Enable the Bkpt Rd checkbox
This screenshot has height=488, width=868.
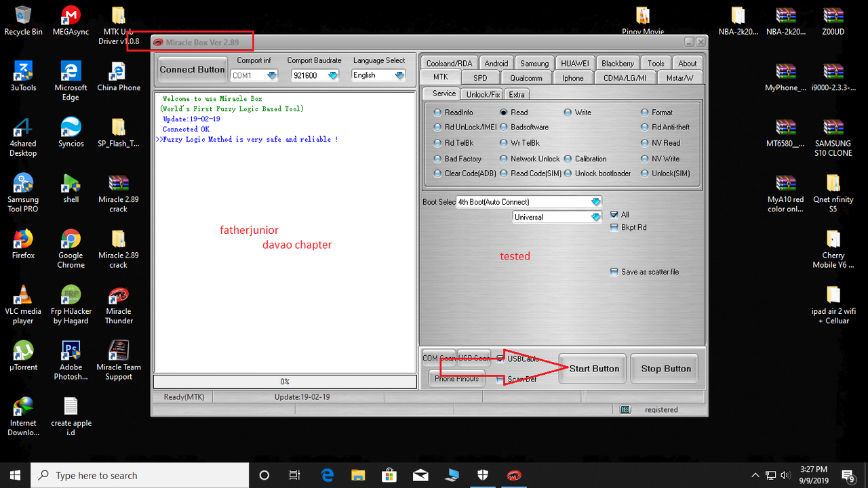tap(614, 227)
